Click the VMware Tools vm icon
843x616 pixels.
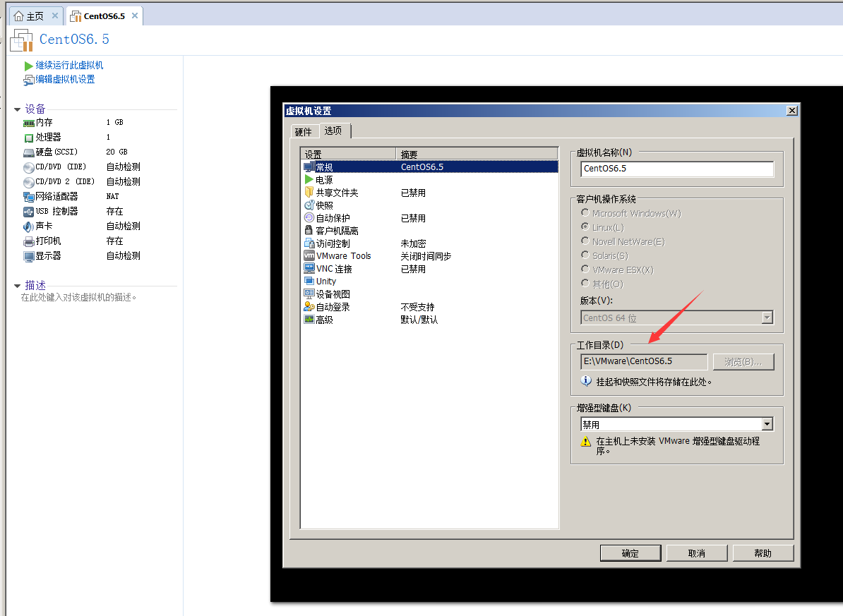point(309,255)
